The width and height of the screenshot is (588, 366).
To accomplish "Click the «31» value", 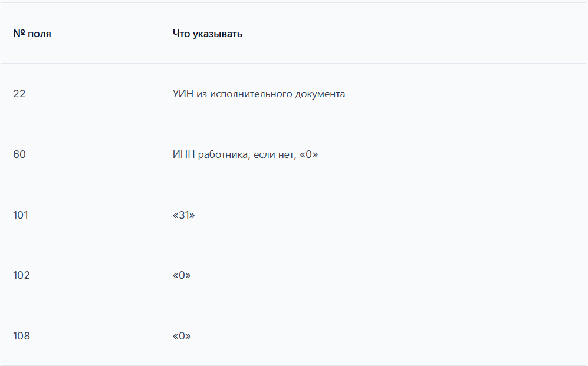I will point(183,215).
